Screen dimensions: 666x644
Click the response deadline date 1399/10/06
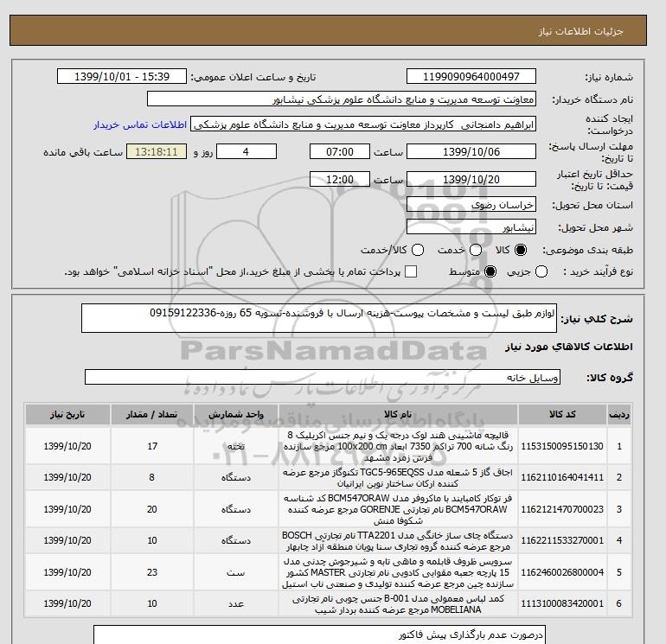pos(471,151)
